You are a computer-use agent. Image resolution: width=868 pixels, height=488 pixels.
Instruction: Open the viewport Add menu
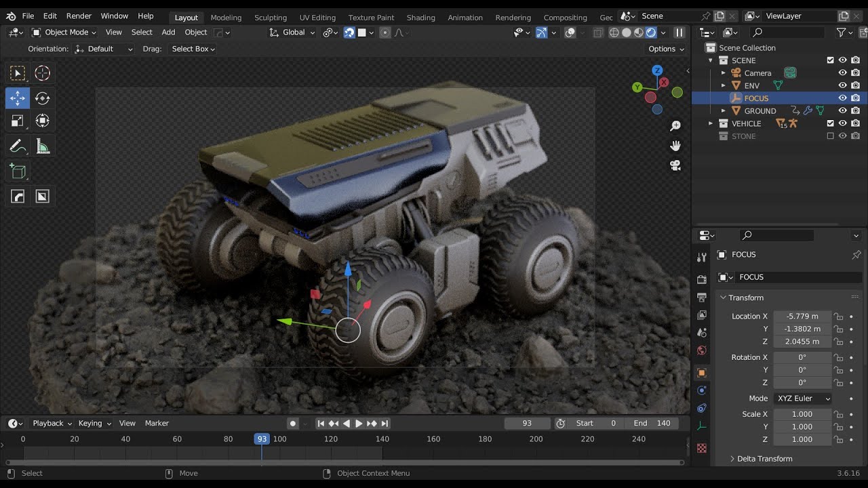coord(168,33)
